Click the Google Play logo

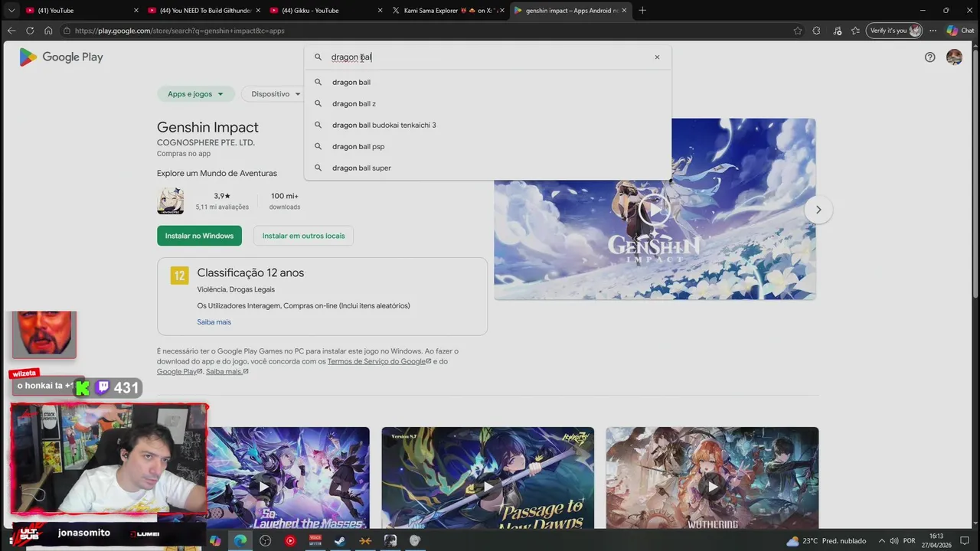(61, 57)
